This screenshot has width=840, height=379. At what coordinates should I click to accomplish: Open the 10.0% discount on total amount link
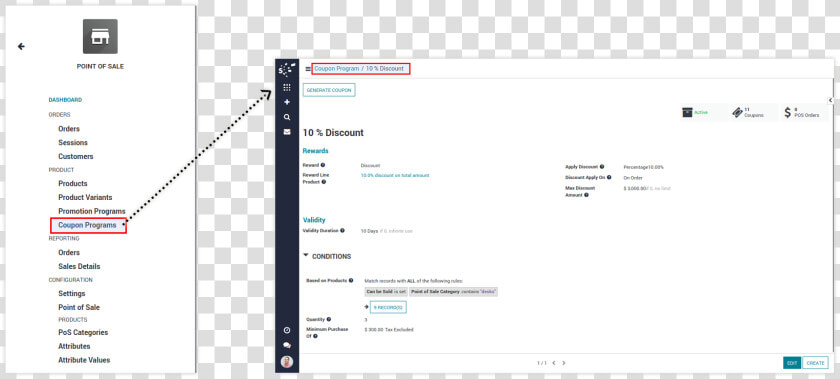[x=395, y=175]
